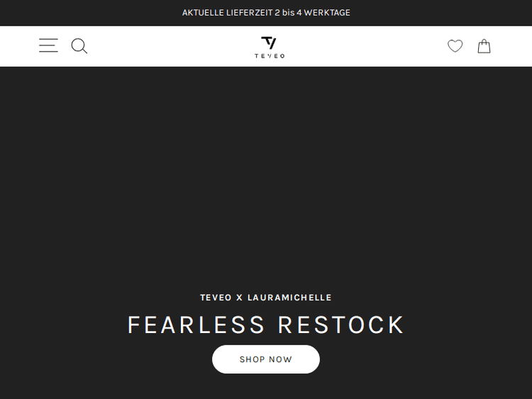532x399 pixels.
Task: Expand the site menu via three-line icon
Action: tap(48, 45)
